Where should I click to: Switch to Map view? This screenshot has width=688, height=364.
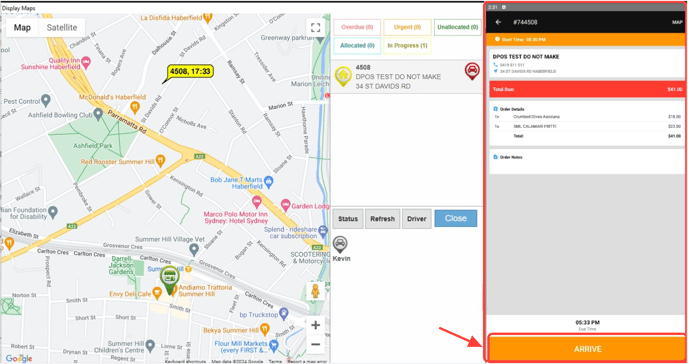[22, 28]
